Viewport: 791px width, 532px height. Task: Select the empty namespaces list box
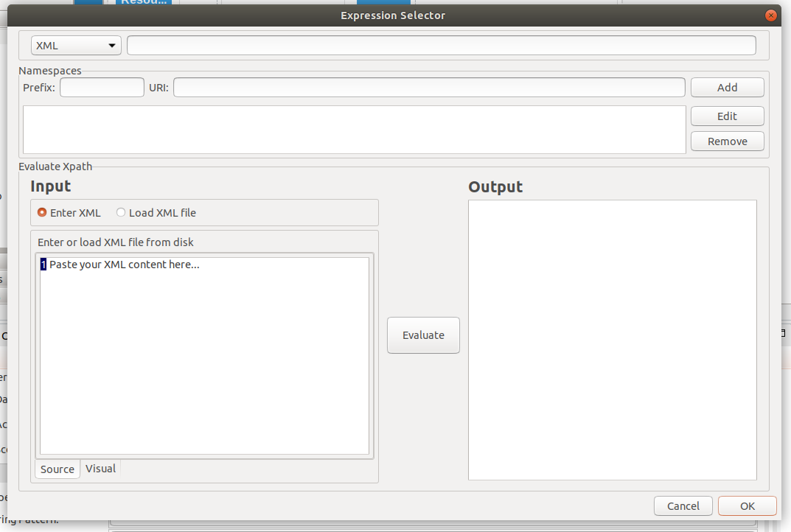coord(353,127)
